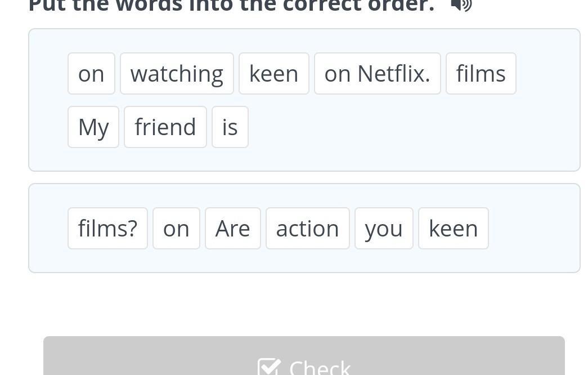Choose the "films" tile without question mark
This screenshot has height=375, width=588.
click(481, 74)
